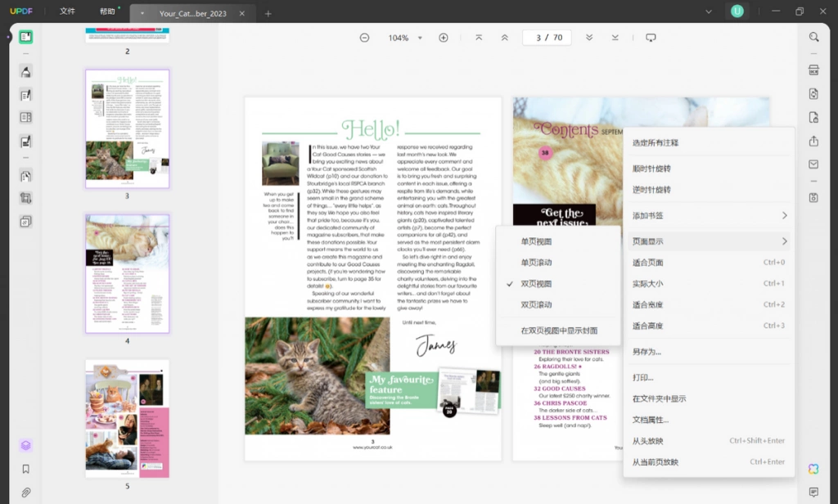Open the search magnifier icon
This screenshot has height=504, width=838.
(813, 37)
